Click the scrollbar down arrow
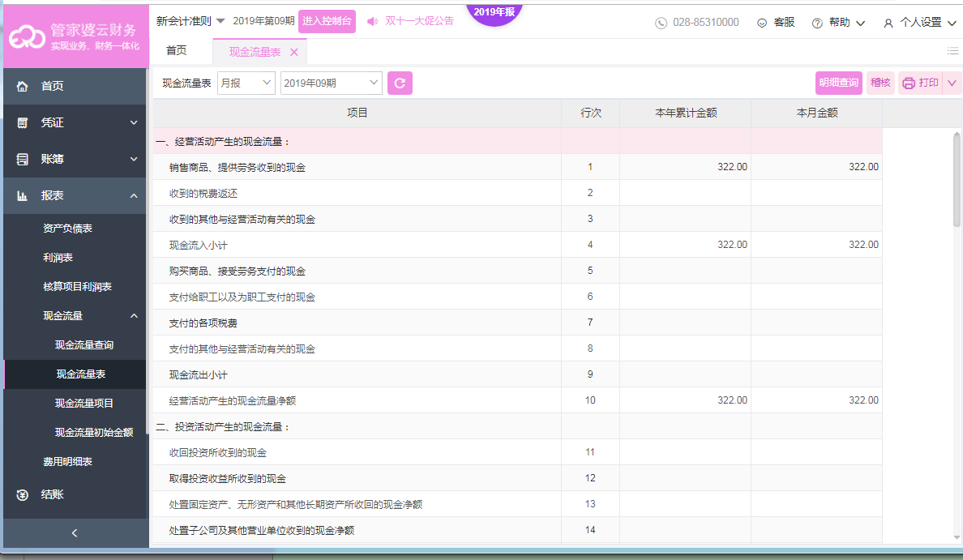 pos(957,538)
